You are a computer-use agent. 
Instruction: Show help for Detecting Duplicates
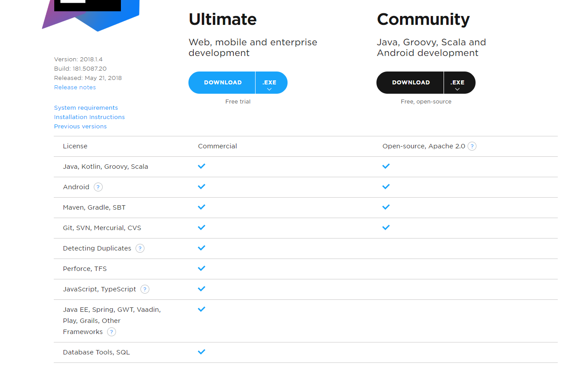140,248
